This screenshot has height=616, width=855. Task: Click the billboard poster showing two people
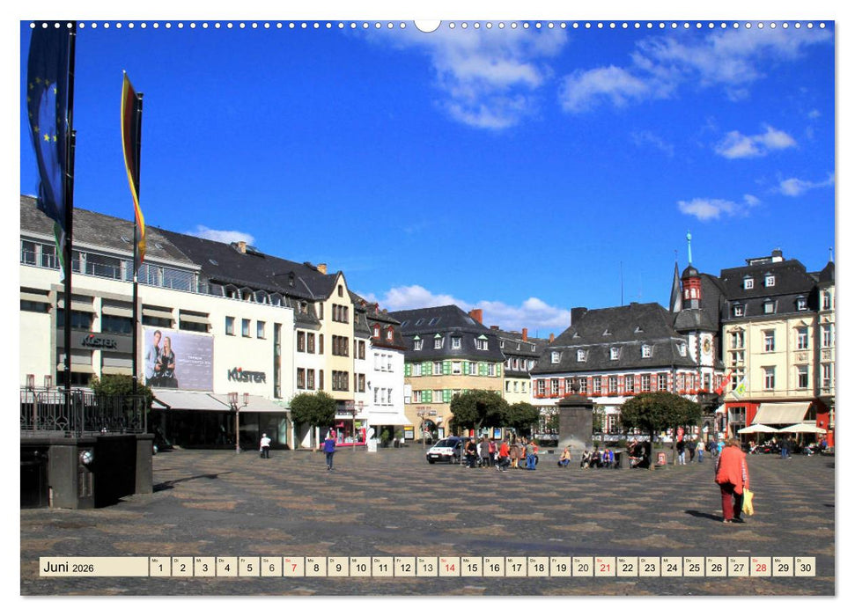pos(178,359)
